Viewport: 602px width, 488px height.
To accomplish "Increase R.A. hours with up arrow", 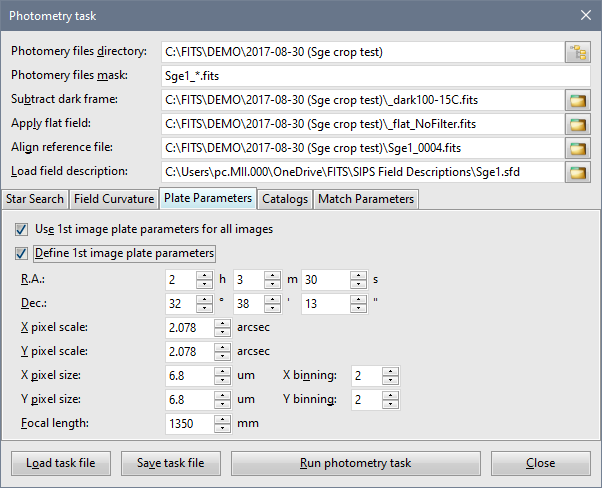I will (x=204, y=275).
